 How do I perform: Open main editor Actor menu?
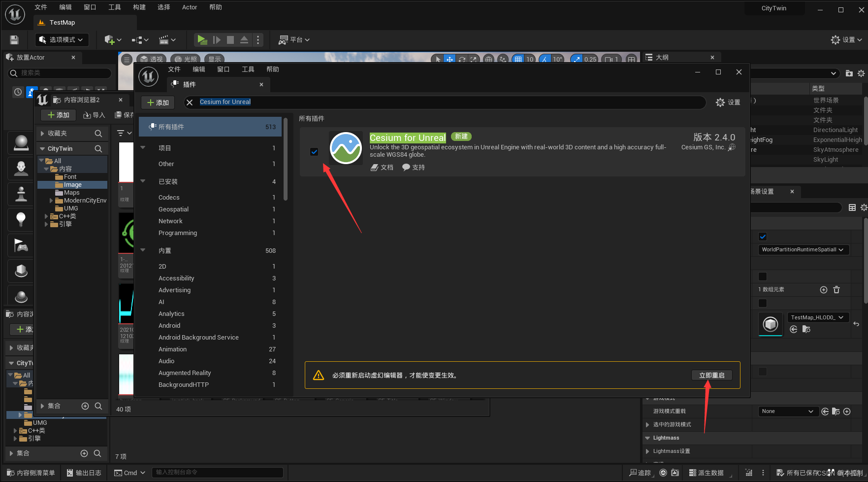[x=190, y=7]
